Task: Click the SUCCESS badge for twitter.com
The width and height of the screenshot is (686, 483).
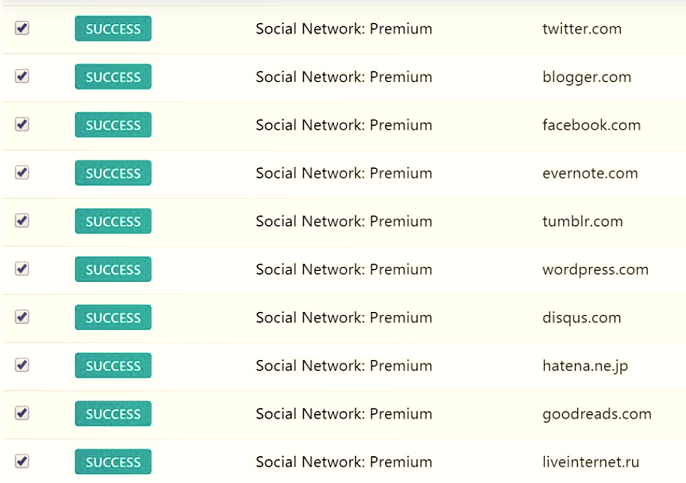Action: click(x=113, y=29)
